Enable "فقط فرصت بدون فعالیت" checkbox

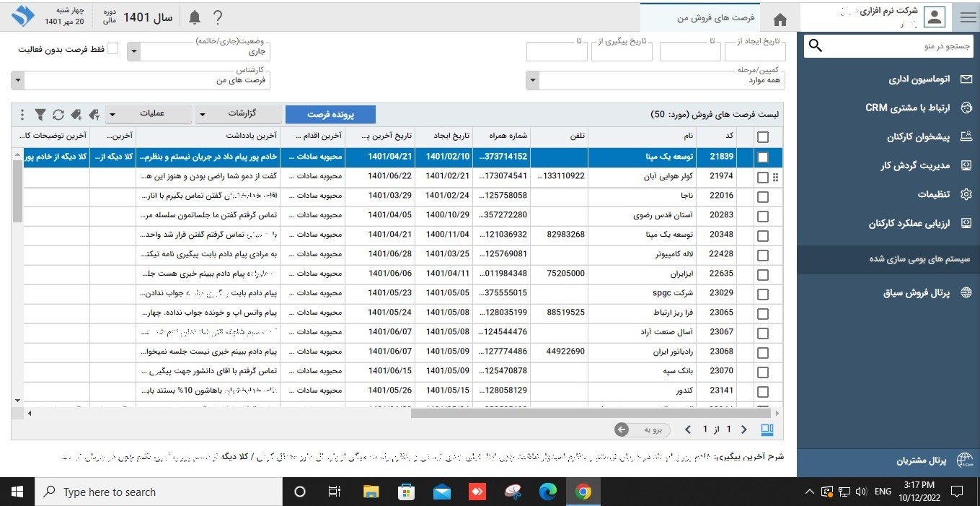pos(112,49)
